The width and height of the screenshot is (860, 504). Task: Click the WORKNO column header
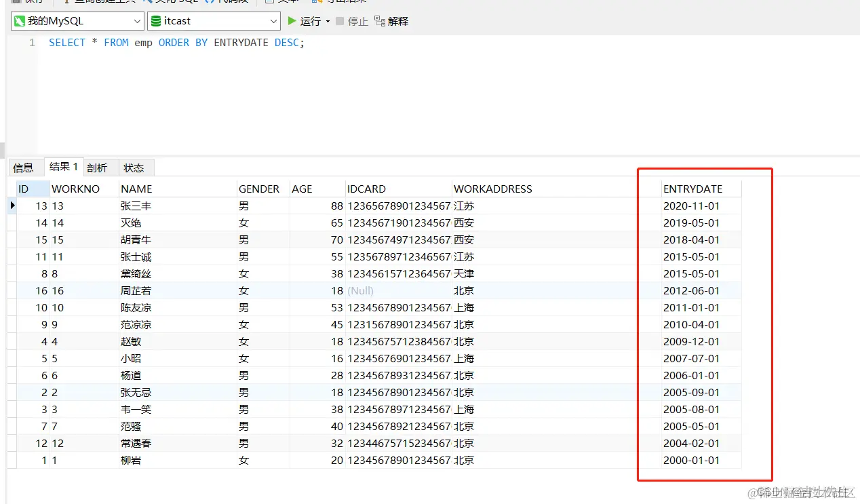84,189
